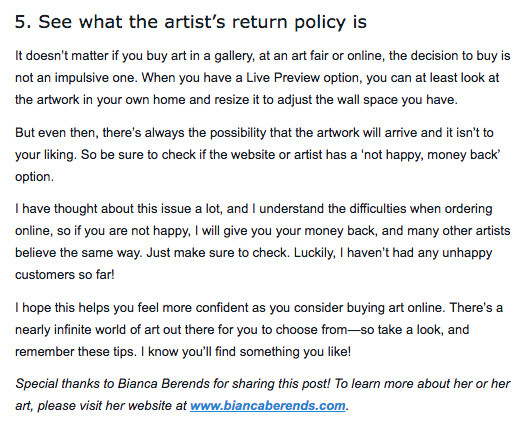This screenshot has height=423, width=522.
Task: Open the www.biancaberends.com link
Action: (x=267, y=406)
